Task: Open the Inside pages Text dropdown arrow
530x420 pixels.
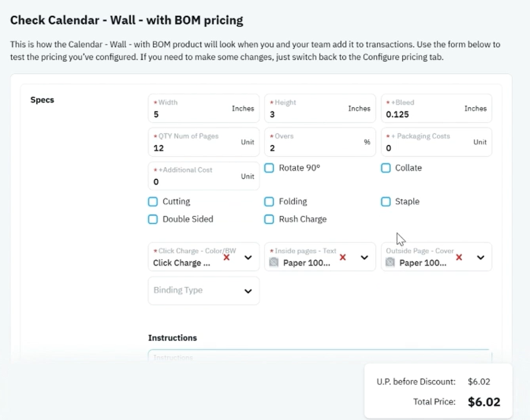Action: coord(364,258)
